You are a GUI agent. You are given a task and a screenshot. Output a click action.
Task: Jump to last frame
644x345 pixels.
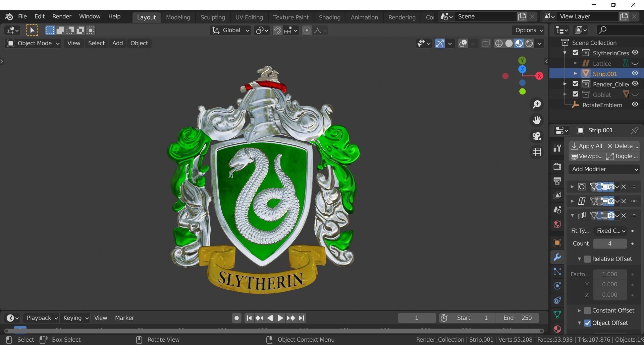[x=302, y=318]
